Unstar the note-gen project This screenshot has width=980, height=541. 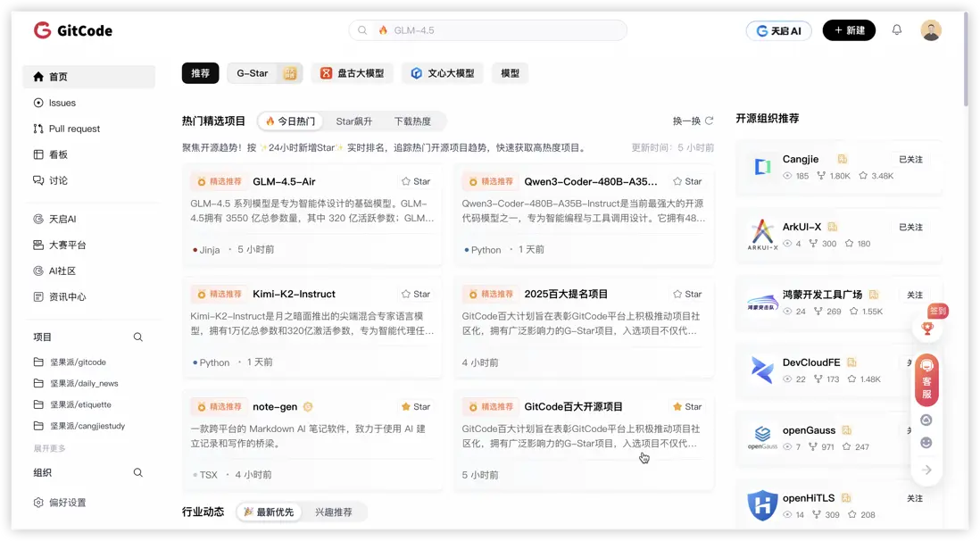(416, 406)
